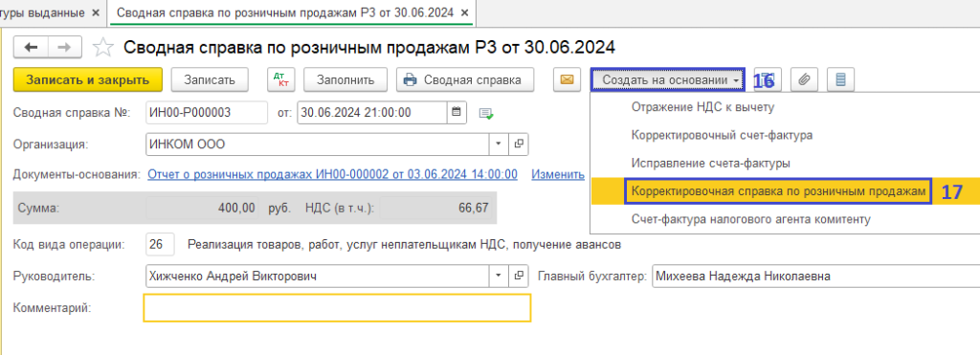
Task: Click Главный бухгалтер field Михеева Надежда Николаевна
Action: 815,276
